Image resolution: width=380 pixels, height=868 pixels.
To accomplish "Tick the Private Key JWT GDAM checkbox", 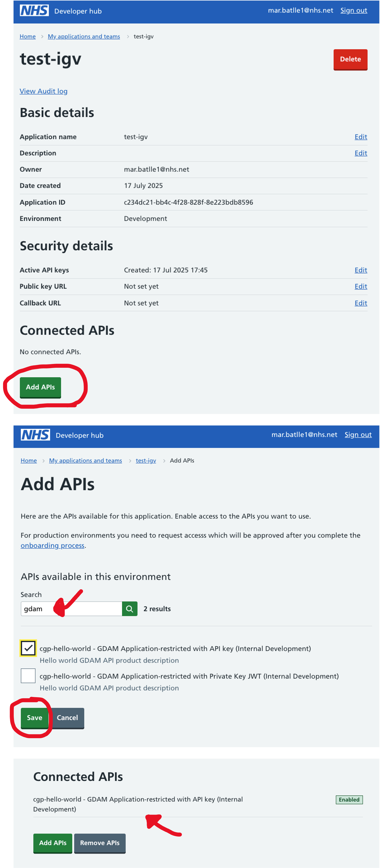I will 28,676.
